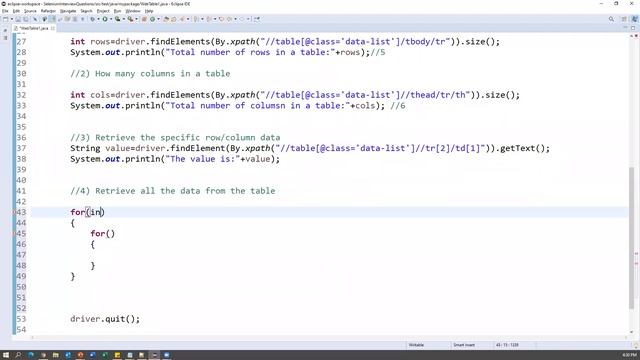Open the Window menu

tap(133, 11)
